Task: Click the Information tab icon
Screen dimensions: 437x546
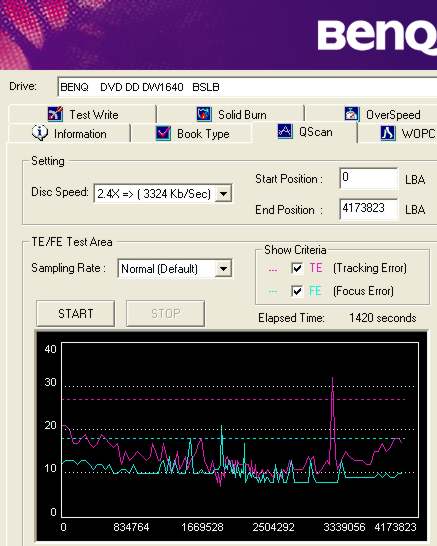Action: [40, 133]
